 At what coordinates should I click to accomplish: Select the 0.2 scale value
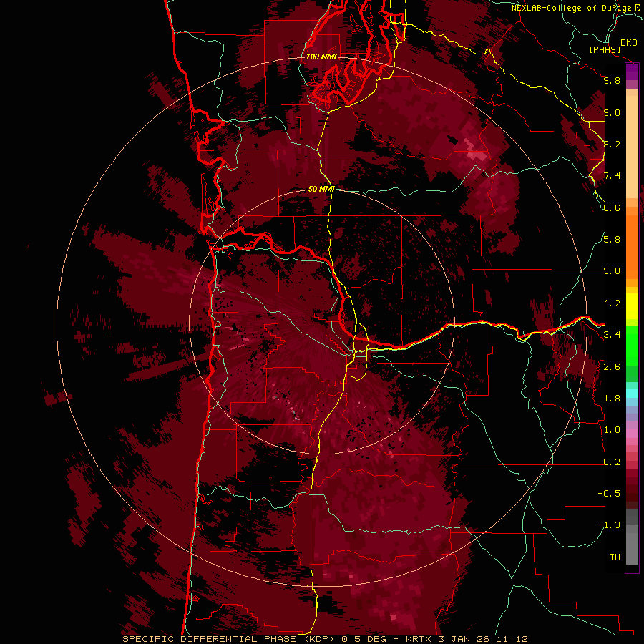[612, 462]
